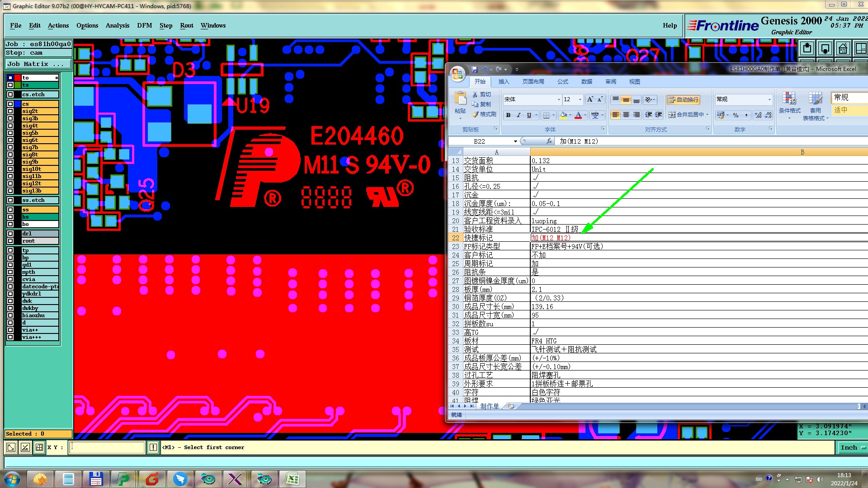868x488 pixels.
Task: Click the Job Matrix button
Action: click(x=38, y=64)
